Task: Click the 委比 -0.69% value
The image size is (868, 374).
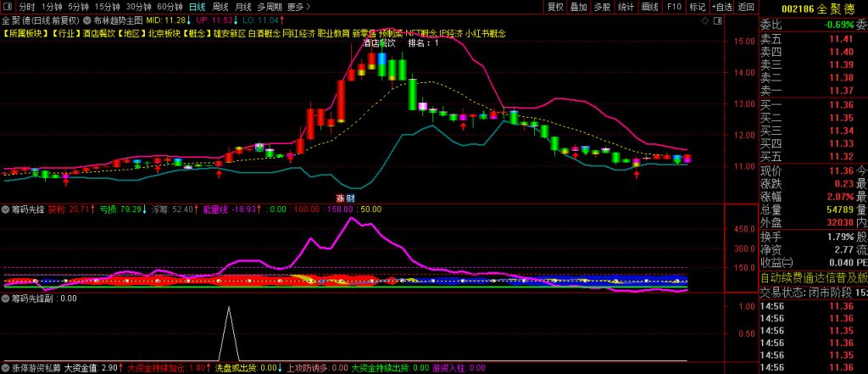Action: click(x=838, y=25)
